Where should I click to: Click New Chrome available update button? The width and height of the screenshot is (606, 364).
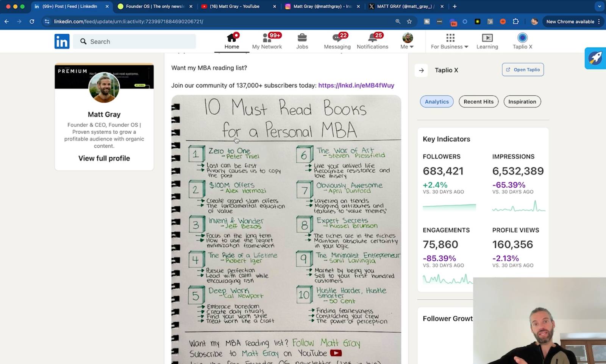(x=570, y=22)
